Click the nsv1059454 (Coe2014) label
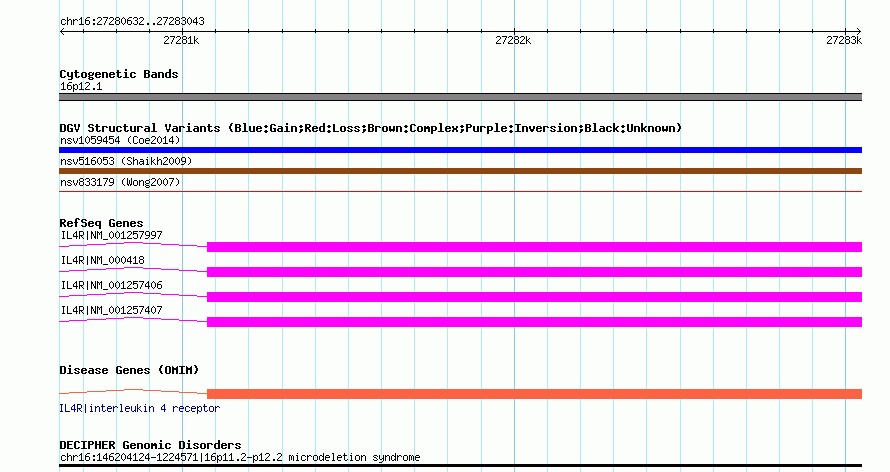Screen dimensions: 890x472 pyautogui.click(x=120, y=140)
